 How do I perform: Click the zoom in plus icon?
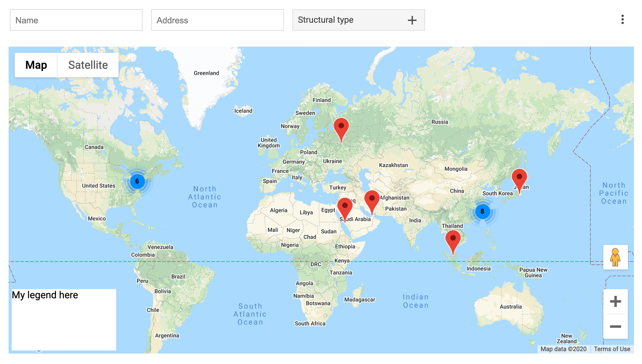[x=615, y=301]
